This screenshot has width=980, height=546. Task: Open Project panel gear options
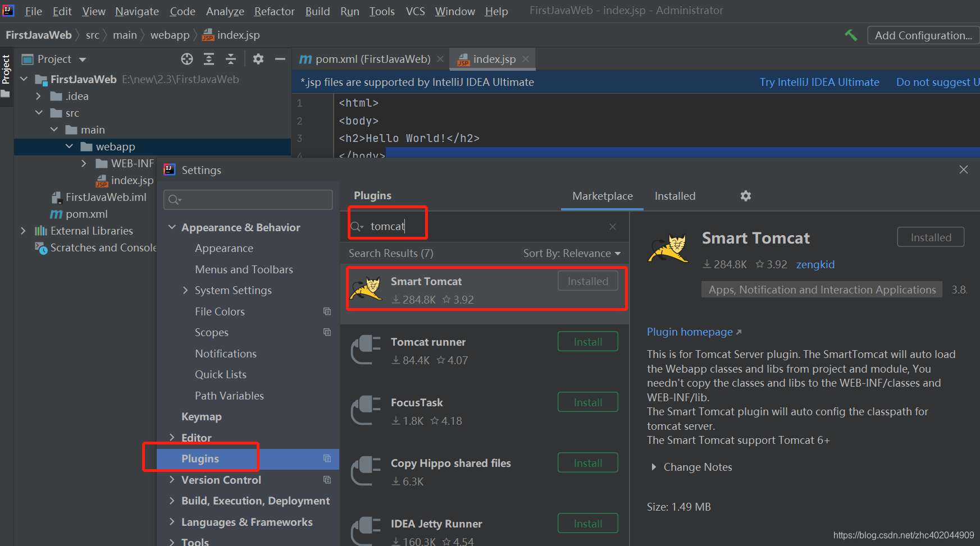[x=258, y=59]
